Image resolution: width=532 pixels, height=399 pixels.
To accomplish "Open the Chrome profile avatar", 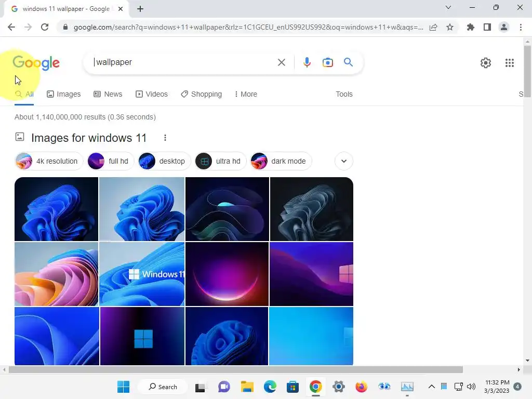I will 504,27.
